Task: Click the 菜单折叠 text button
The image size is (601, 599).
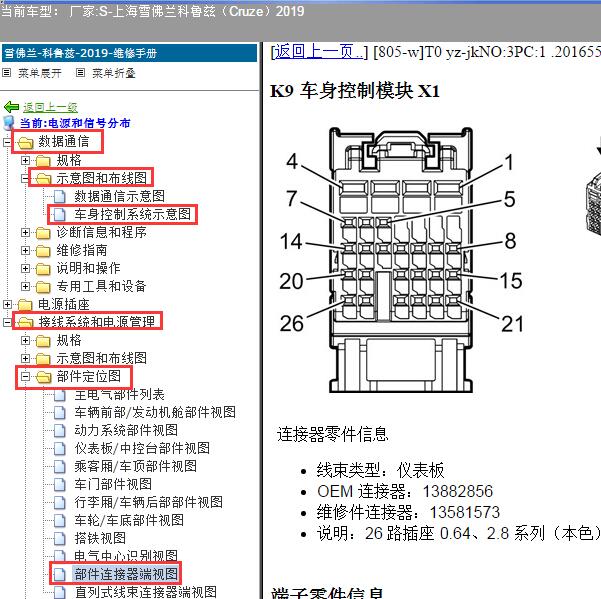Action: pos(114,73)
